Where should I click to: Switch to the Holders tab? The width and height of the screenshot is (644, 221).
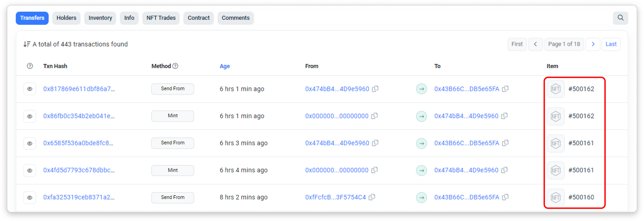click(x=66, y=18)
